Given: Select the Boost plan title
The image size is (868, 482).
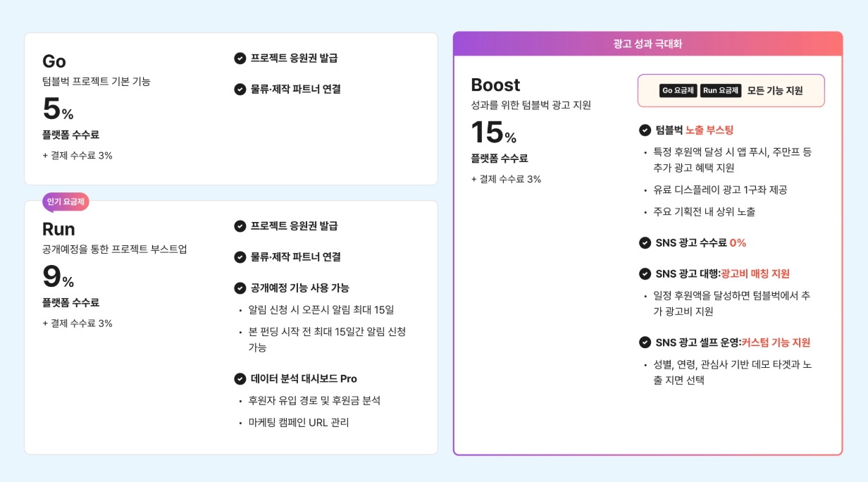Looking at the screenshot, I should tap(495, 85).
